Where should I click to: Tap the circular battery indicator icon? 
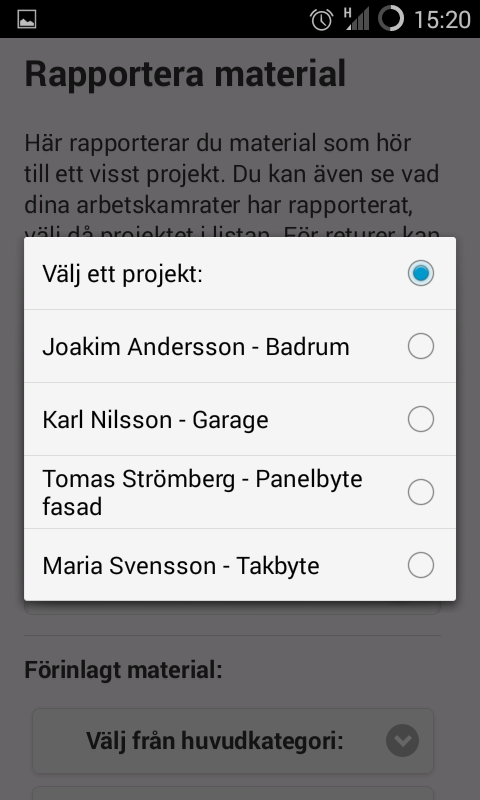click(x=391, y=18)
